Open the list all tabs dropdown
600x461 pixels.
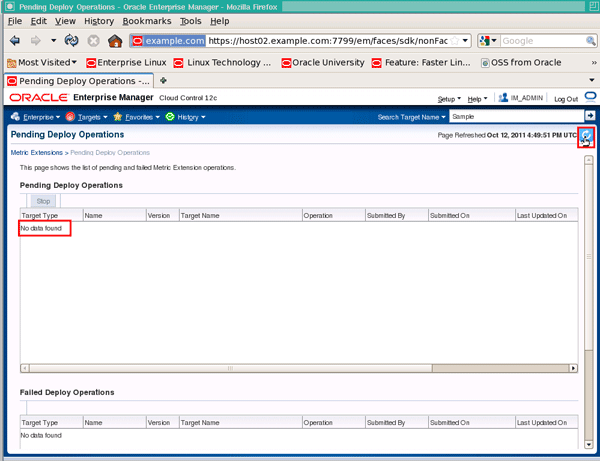click(592, 80)
